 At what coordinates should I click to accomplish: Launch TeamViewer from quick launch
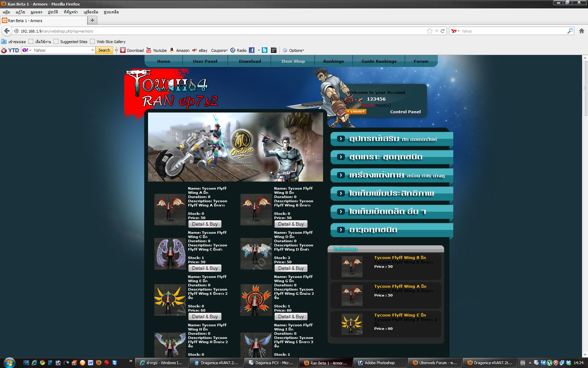tap(114, 363)
